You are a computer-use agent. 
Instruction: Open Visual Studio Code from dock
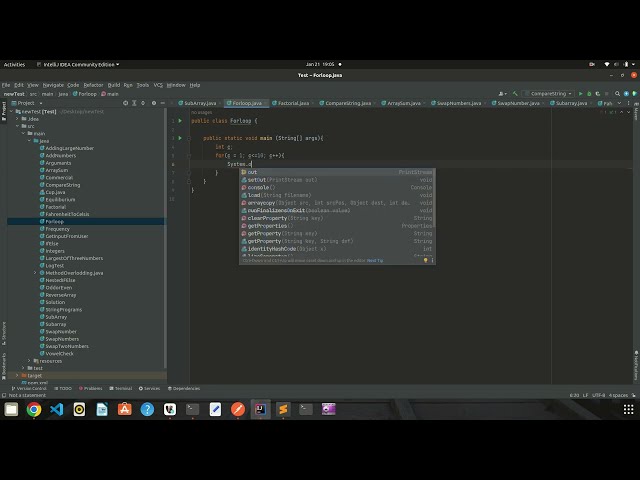point(57,409)
